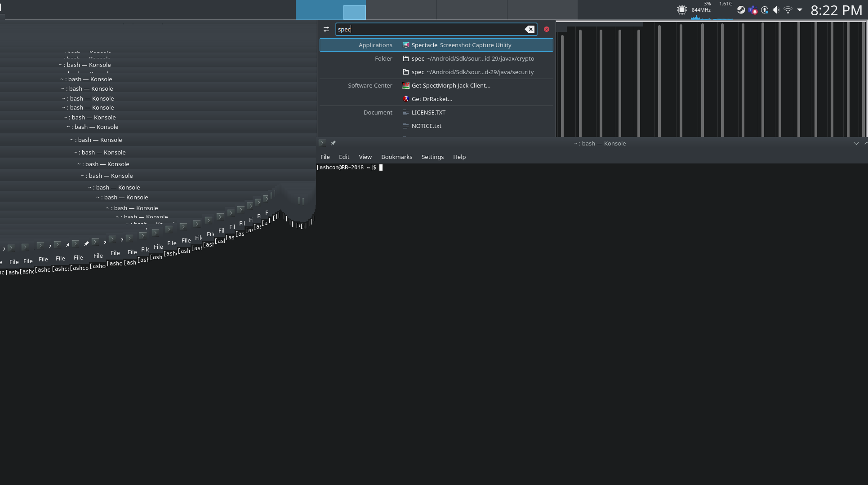Viewport: 868px width, 485px height.
Task: Toggle the pin to keep terminal open
Action: pyautogui.click(x=333, y=143)
